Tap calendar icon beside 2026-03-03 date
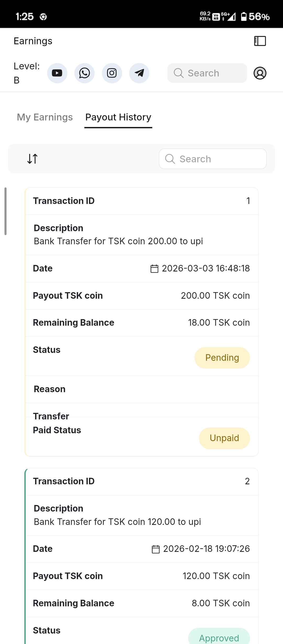This screenshot has height=644, width=283. pyautogui.click(x=154, y=269)
